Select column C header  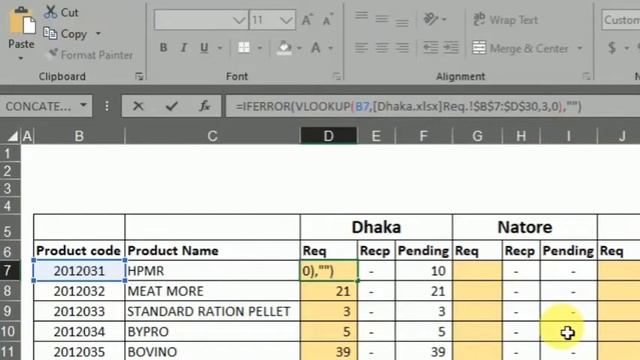[x=212, y=136]
